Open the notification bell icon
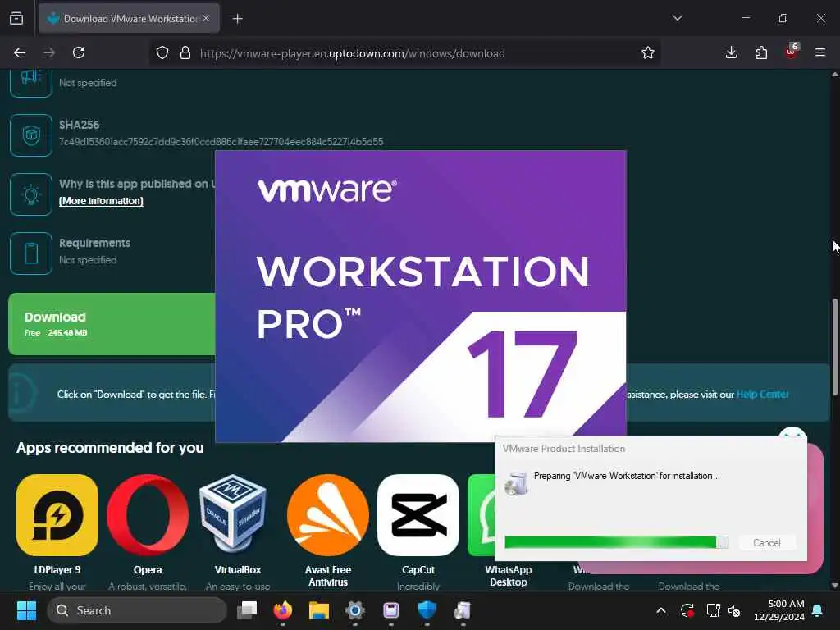 pos(818,610)
